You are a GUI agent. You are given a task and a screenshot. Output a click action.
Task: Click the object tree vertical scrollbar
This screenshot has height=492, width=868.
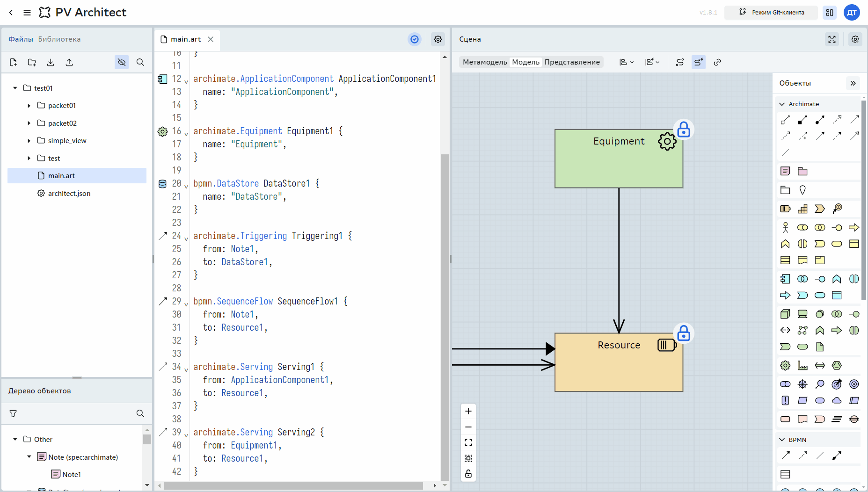point(147,439)
